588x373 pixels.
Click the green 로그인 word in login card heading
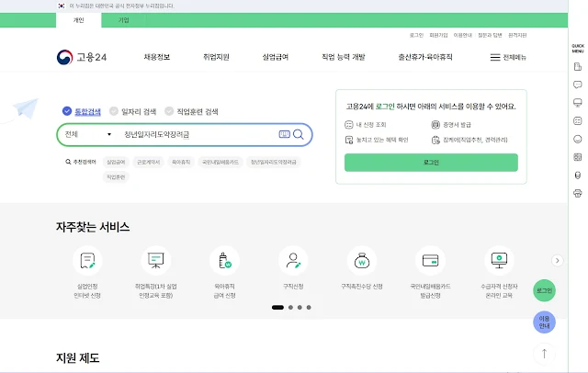point(385,107)
